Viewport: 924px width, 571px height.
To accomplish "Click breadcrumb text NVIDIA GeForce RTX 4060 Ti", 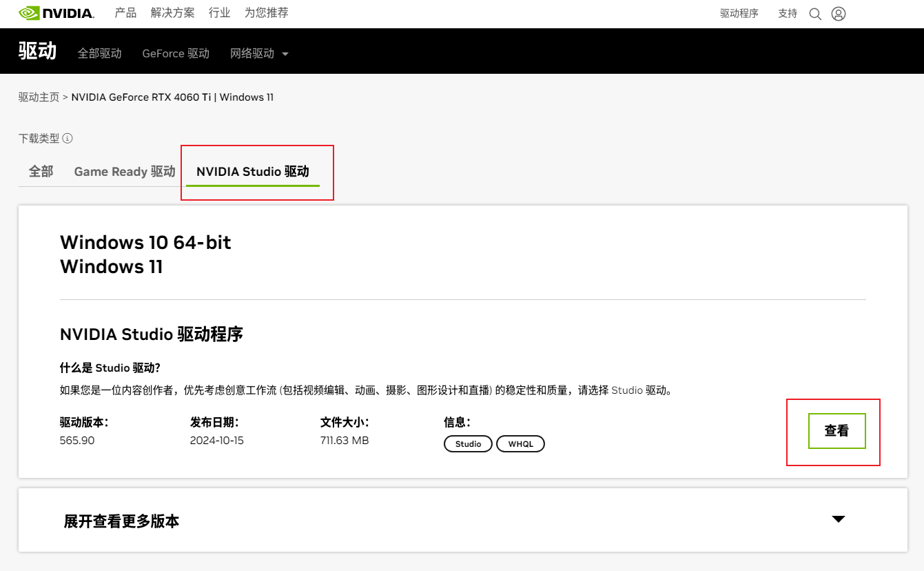I will pos(141,97).
